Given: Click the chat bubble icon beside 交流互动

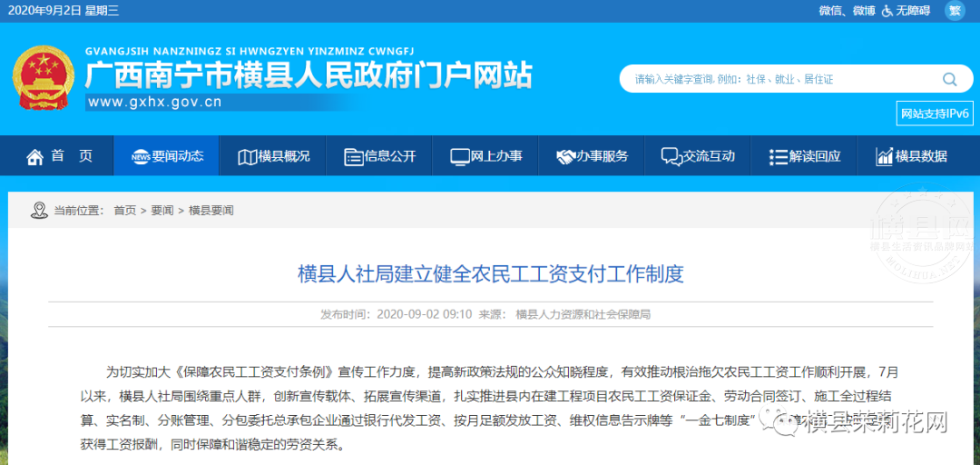Looking at the screenshot, I should point(671,156).
